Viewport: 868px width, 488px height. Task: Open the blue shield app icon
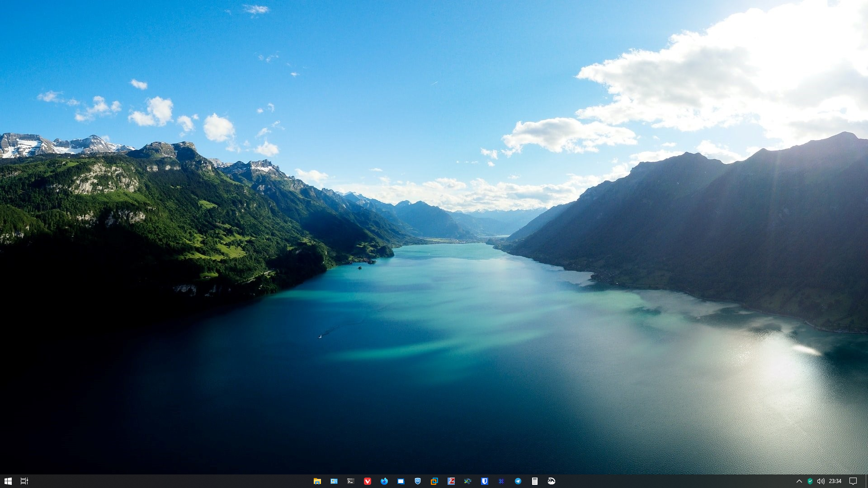pyautogui.click(x=418, y=481)
